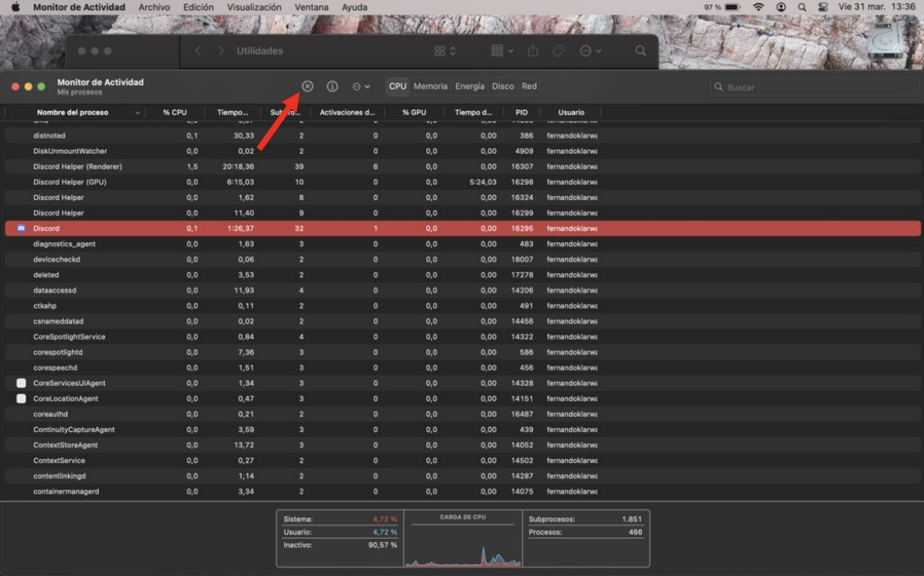924x576 pixels.
Task: Click the user account icon in menu bar
Action: tap(781, 7)
